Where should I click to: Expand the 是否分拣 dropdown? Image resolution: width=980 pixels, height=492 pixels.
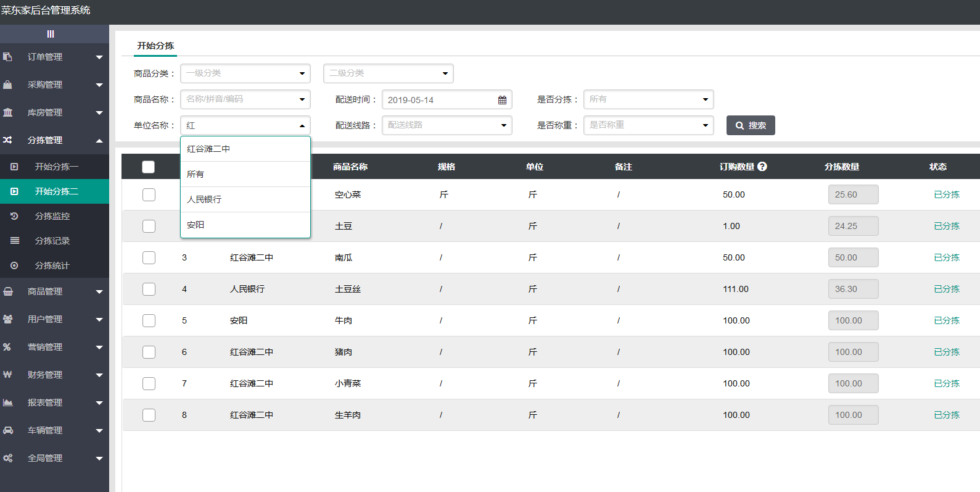pos(649,99)
